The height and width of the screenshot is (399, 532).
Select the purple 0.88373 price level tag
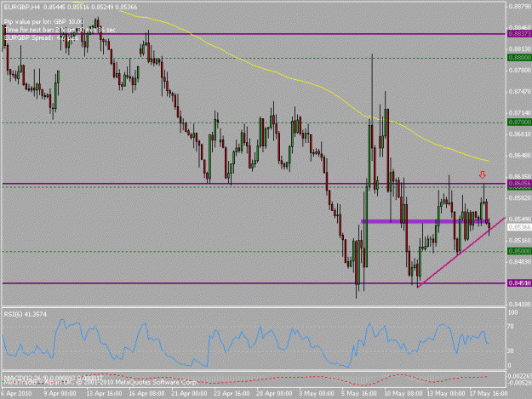(x=519, y=34)
